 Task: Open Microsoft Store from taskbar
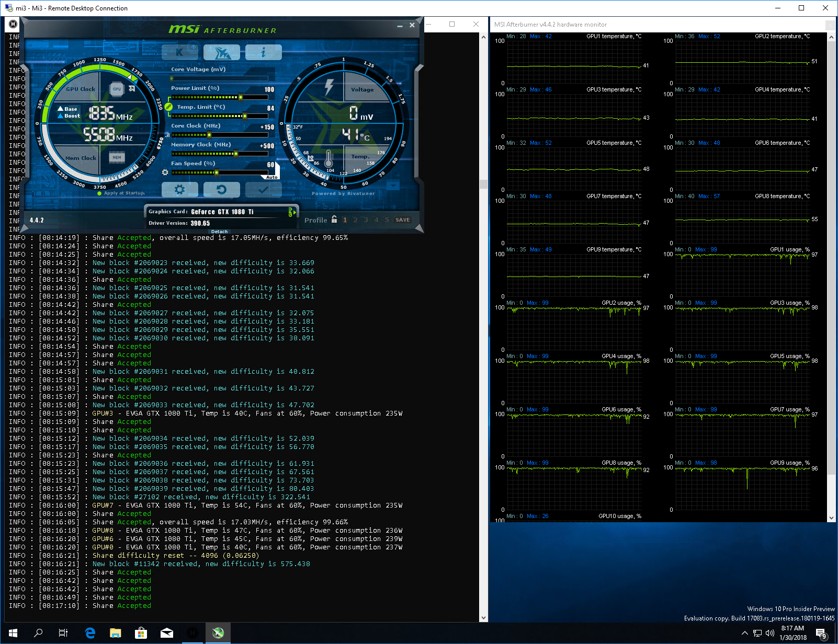[141, 633]
